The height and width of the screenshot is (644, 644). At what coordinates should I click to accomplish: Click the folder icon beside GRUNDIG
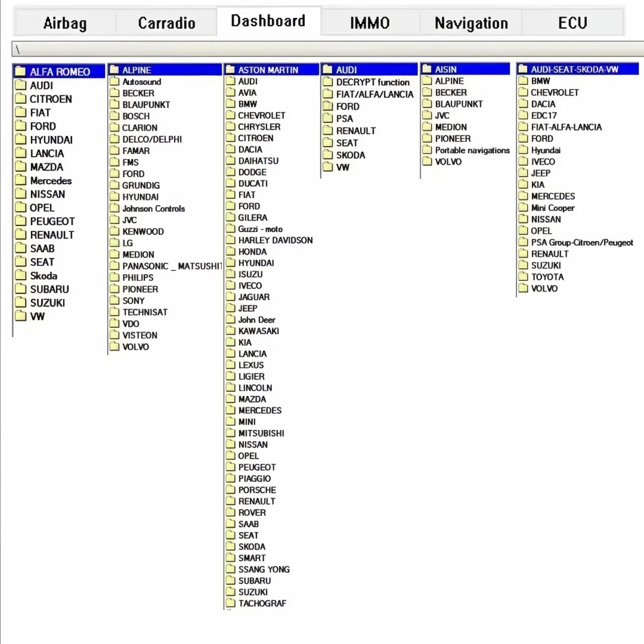[x=114, y=185]
